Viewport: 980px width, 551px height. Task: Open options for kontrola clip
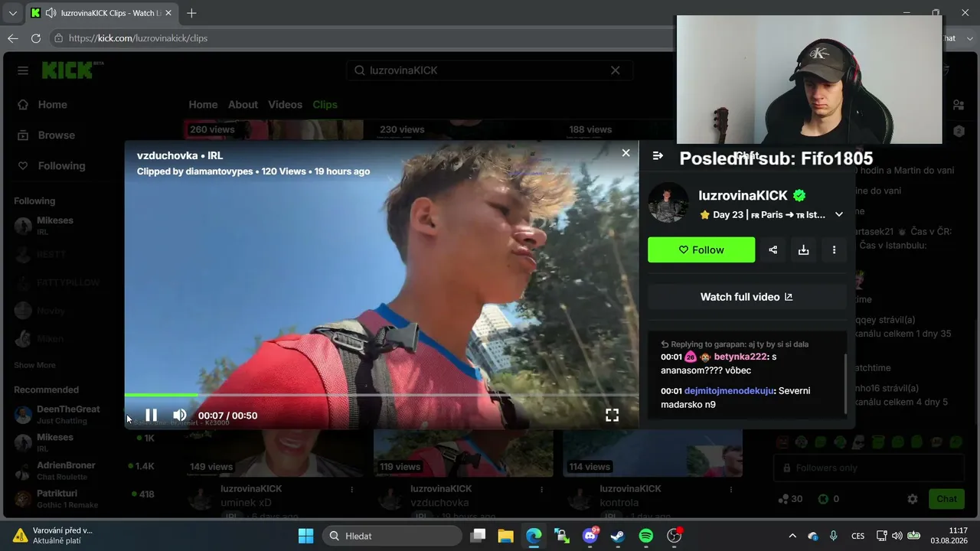click(731, 489)
